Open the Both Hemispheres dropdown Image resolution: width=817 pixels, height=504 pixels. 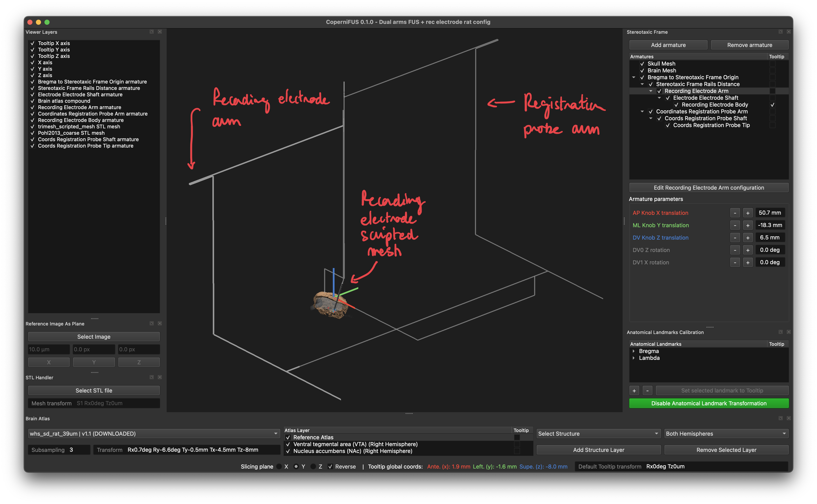[x=726, y=434]
